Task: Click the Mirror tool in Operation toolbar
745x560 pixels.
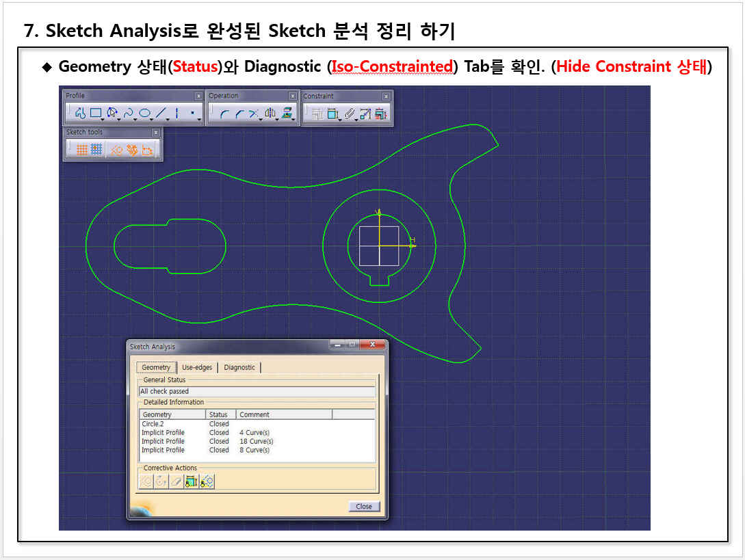Action: (270, 114)
